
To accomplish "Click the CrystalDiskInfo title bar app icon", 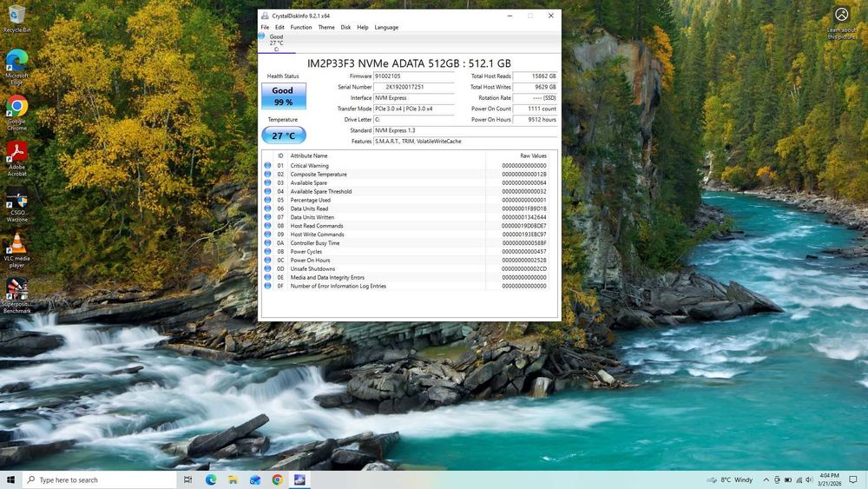I will pyautogui.click(x=265, y=16).
